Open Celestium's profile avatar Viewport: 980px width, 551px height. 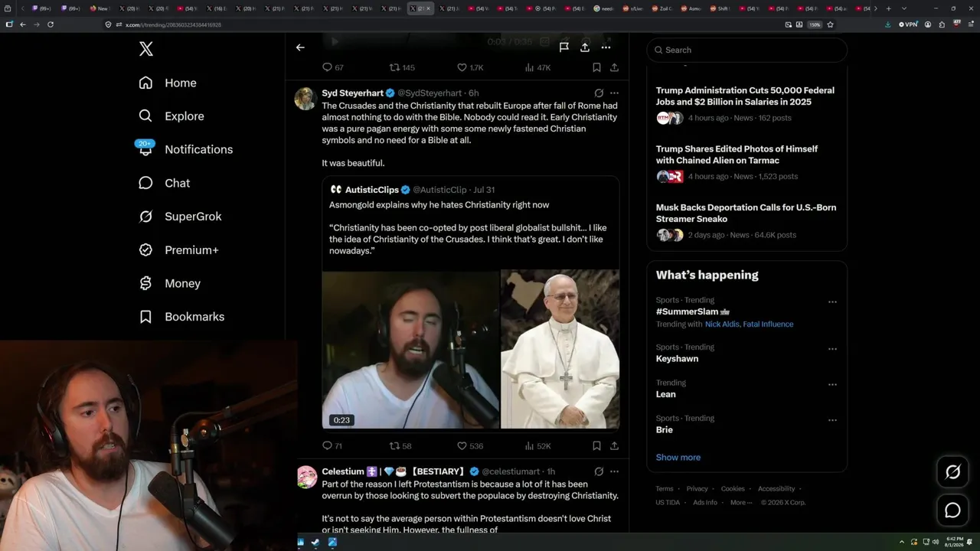tap(307, 477)
